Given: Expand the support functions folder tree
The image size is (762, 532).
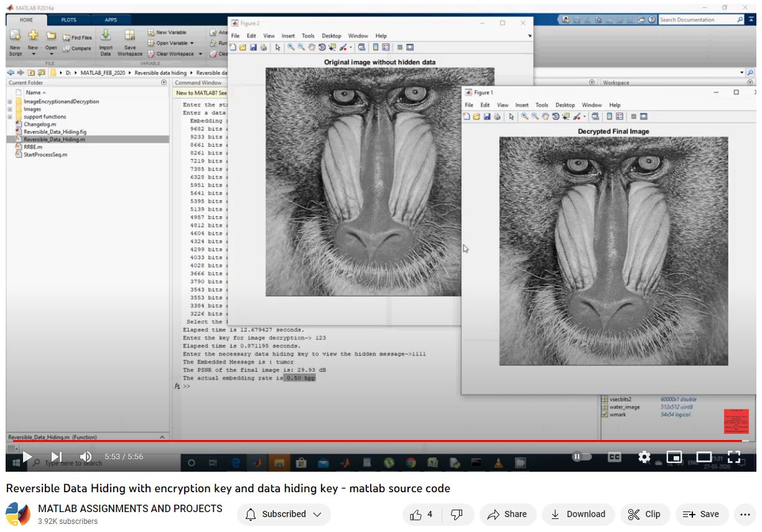Looking at the screenshot, I should (x=10, y=117).
